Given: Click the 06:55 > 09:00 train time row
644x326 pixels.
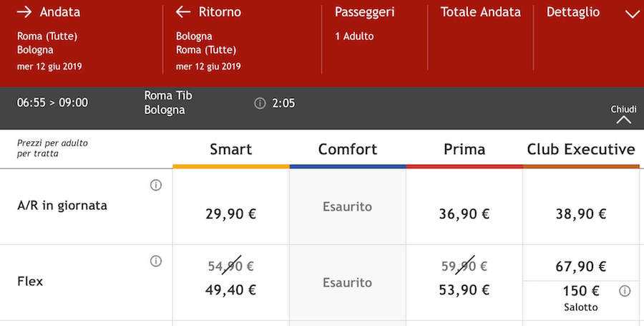Looking at the screenshot, I should (52, 102).
